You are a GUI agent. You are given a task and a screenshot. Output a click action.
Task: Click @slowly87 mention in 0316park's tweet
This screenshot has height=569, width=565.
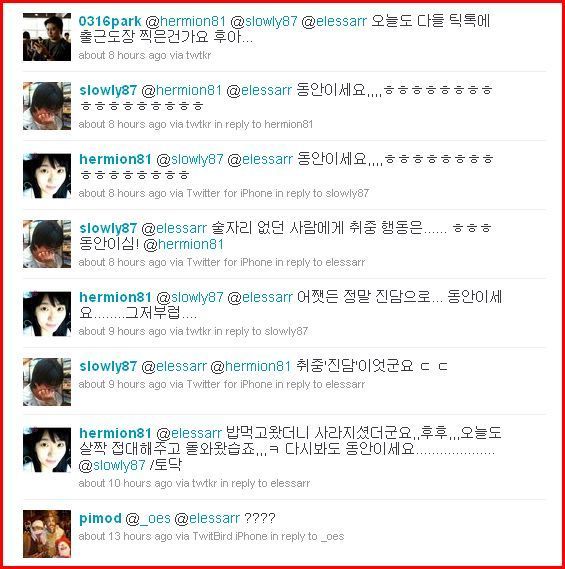coord(264,21)
